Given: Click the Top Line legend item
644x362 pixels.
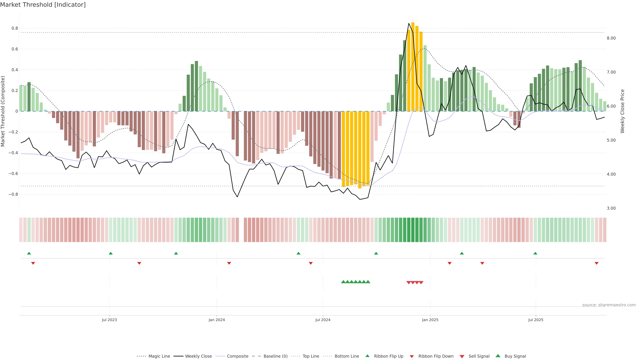Looking at the screenshot, I should (311, 356).
